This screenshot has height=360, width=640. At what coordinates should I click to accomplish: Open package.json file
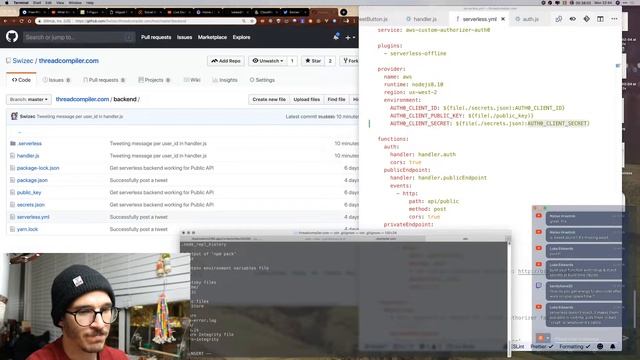[32, 180]
